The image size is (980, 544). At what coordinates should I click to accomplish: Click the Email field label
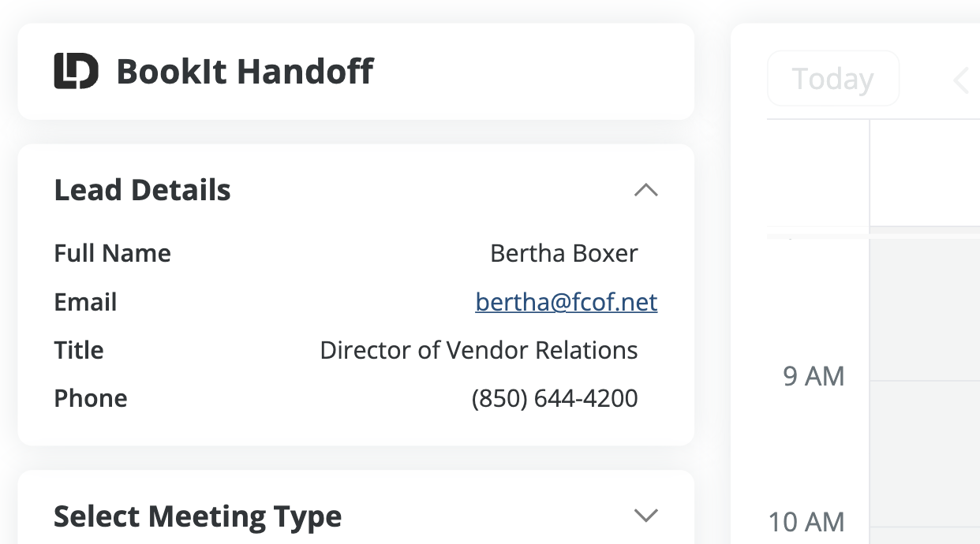85,303
